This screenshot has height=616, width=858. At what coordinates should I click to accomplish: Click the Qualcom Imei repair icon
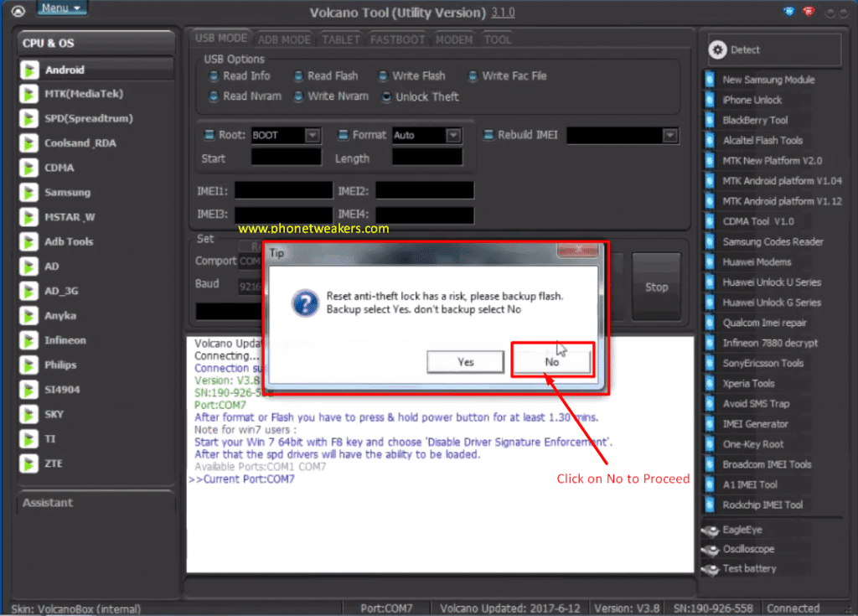709,323
